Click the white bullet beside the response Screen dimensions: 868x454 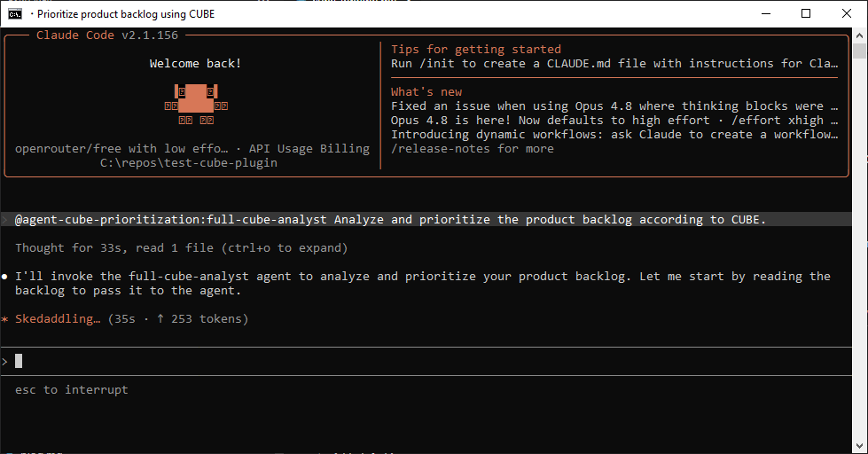click(5, 277)
